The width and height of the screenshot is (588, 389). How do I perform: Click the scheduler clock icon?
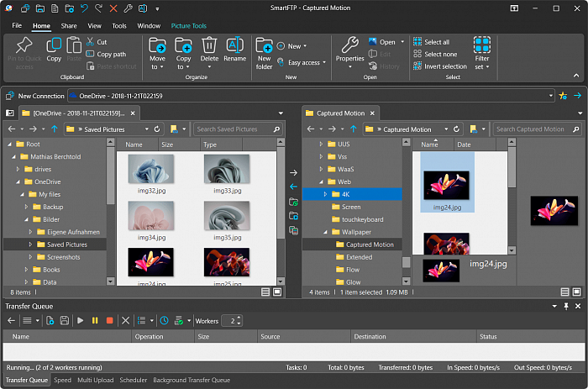click(x=165, y=321)
